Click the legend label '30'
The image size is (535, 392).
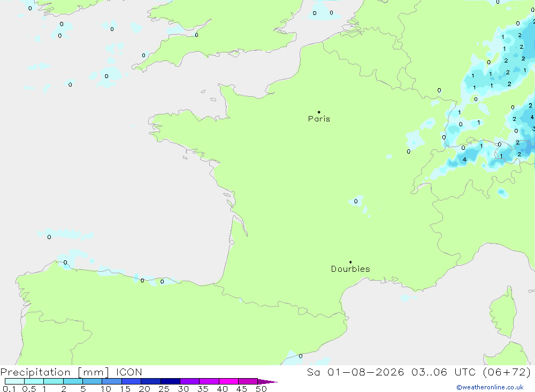tap(184, 389)
